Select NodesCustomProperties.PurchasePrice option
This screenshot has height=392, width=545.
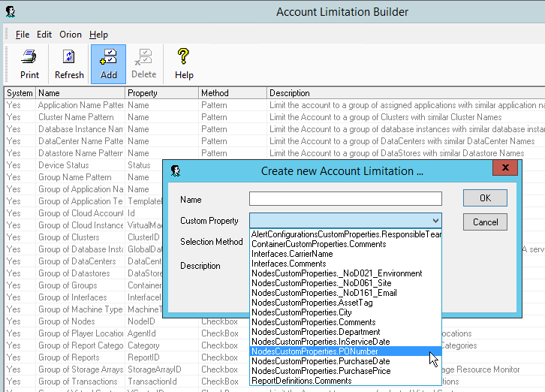coord(345,371)
